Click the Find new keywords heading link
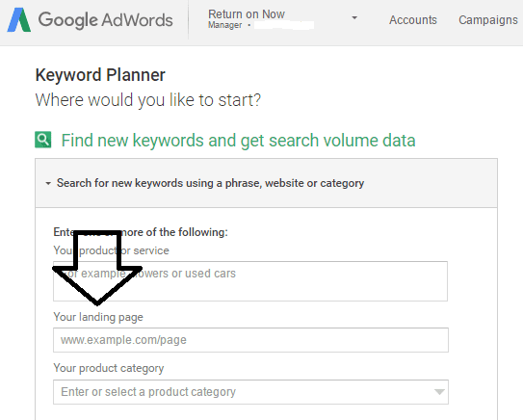Screen dimensions: 523x420 (238, 140)
